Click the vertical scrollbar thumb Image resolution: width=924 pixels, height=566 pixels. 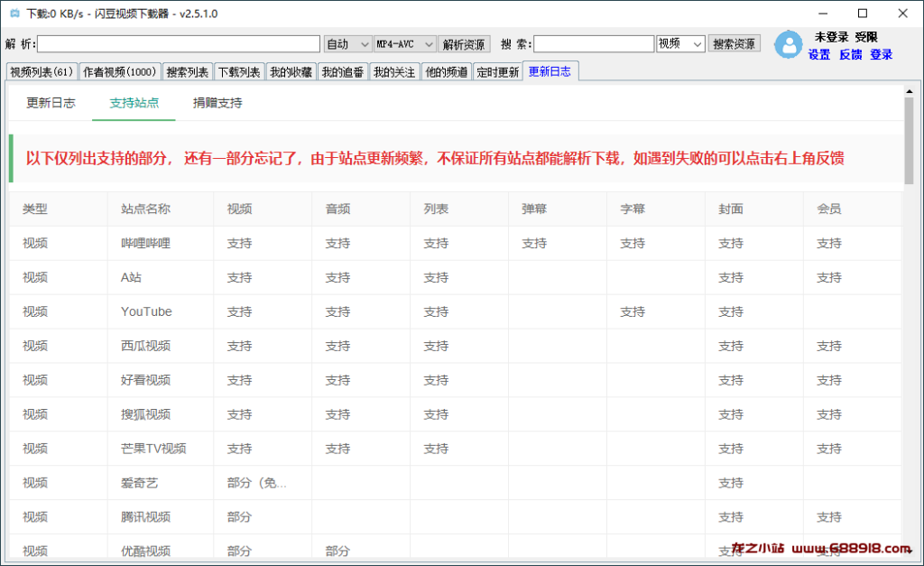pos(910,141)
